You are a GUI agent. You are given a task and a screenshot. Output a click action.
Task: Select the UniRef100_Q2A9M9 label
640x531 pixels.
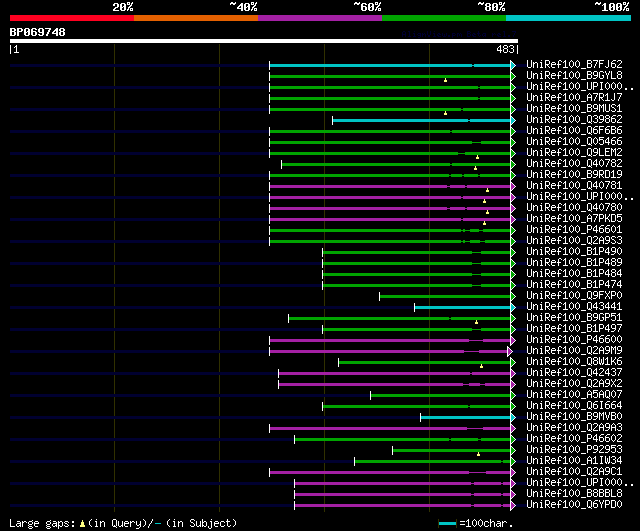(574, 351)
